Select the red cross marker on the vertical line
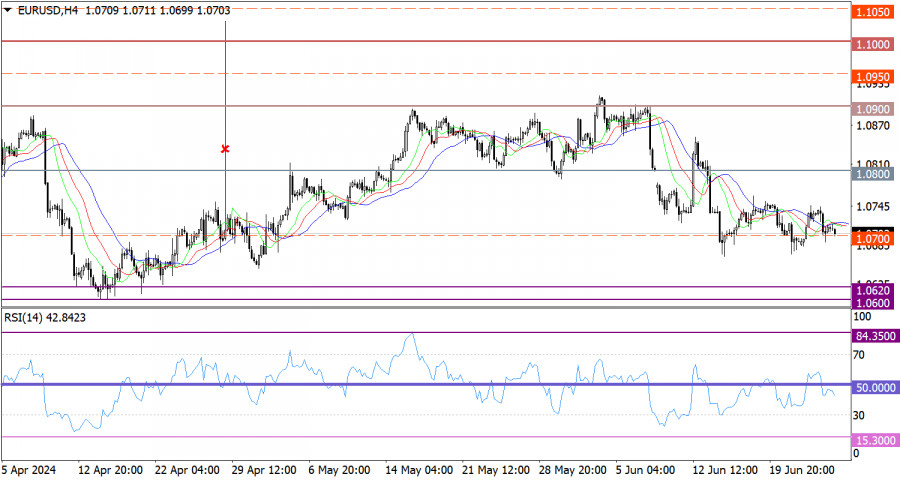The image size is (900, 480). coord(225,149)
